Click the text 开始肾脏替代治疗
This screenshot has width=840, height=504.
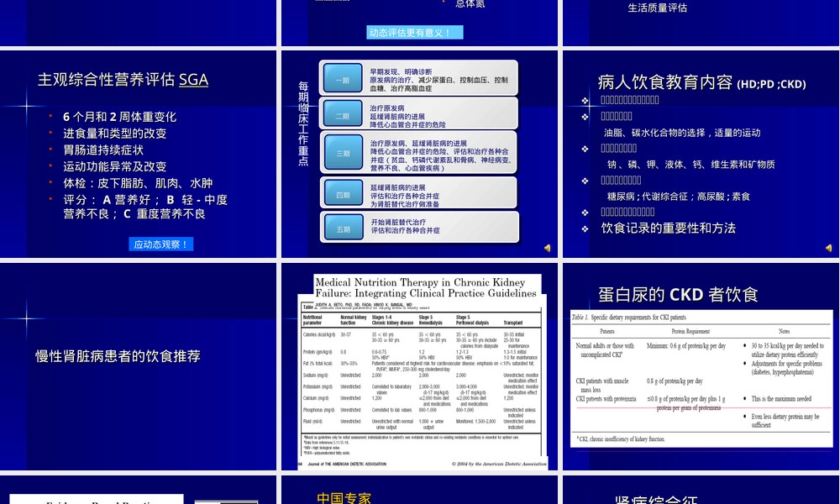point(398,222)
